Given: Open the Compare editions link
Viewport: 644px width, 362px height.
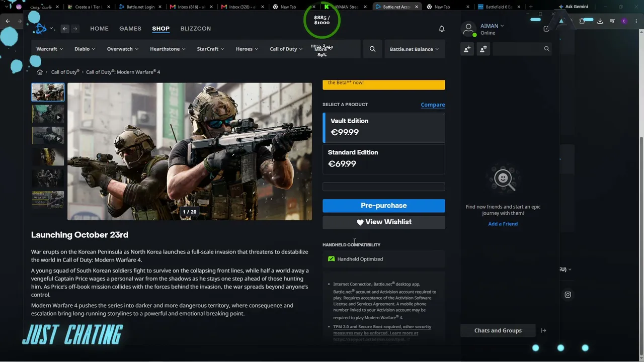Looking at the screenshot, I should point(433,105).
